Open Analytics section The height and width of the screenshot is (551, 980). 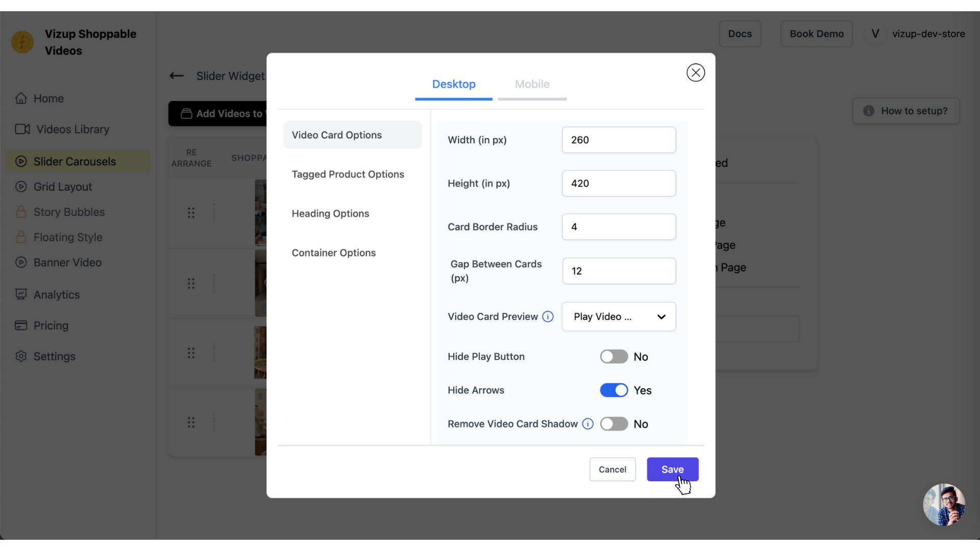[57, 295]
